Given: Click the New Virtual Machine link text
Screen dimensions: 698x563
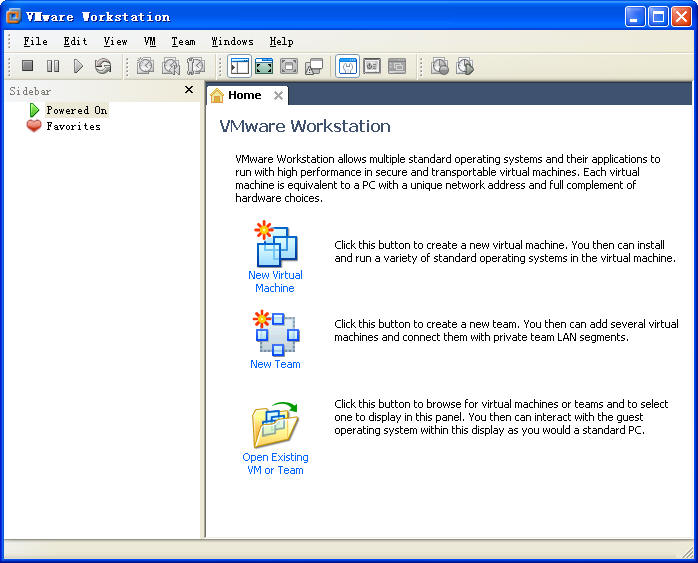Looking at the screenshot, I should click(x=275, y=282).
